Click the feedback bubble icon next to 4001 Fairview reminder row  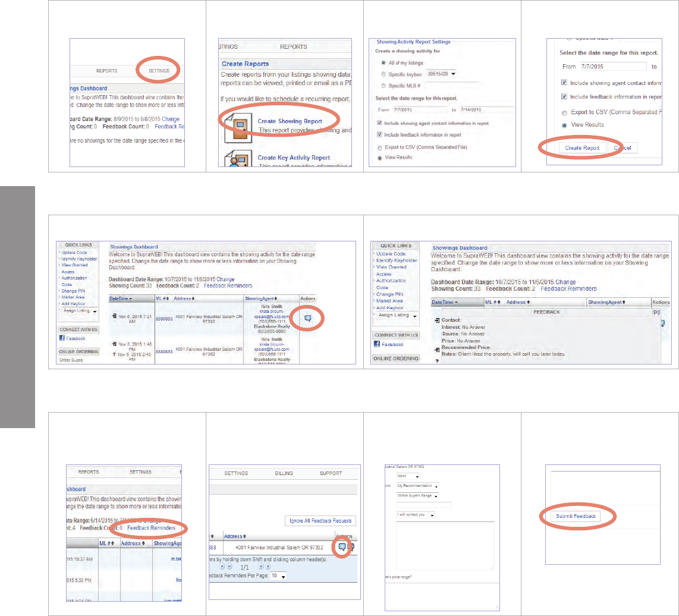coord(342,546)
